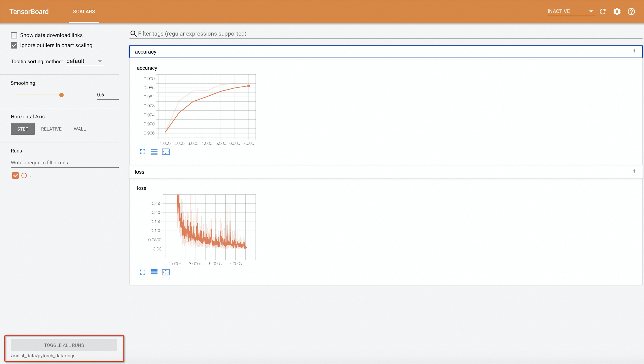This screenshot has height=364, width=644.
Task: Click the TOGGLE ALL RUNS button
Action: pos(64,345)
